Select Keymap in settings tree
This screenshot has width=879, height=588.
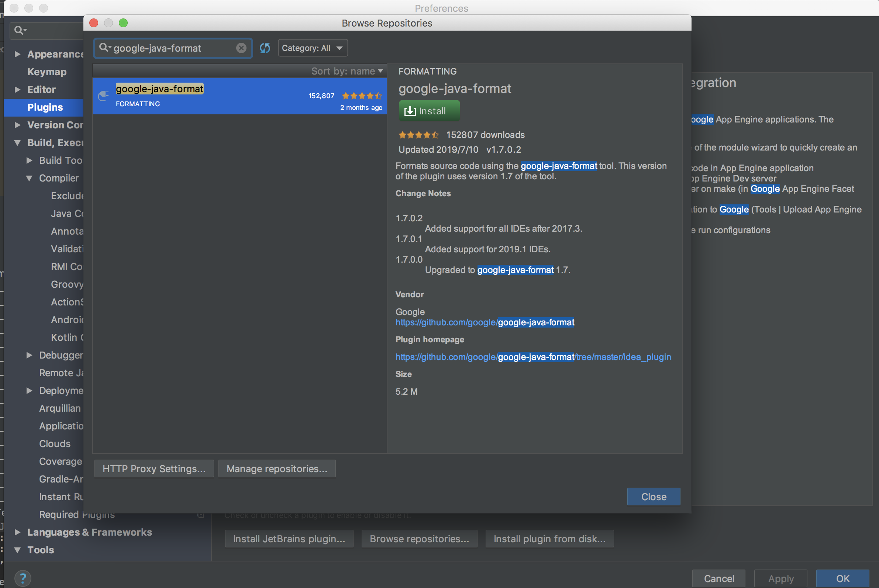[x=47, y=72]
